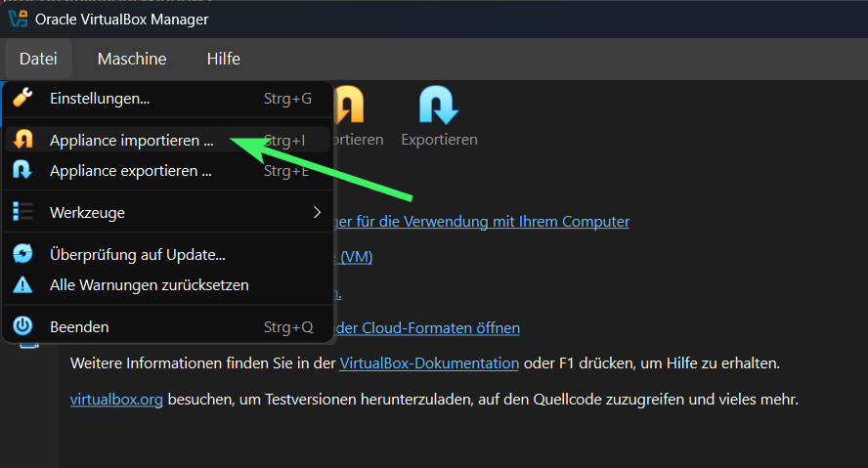This screenshot has width=868, height=468.
Task: Click the warning triangle icon
Action: 22,285
